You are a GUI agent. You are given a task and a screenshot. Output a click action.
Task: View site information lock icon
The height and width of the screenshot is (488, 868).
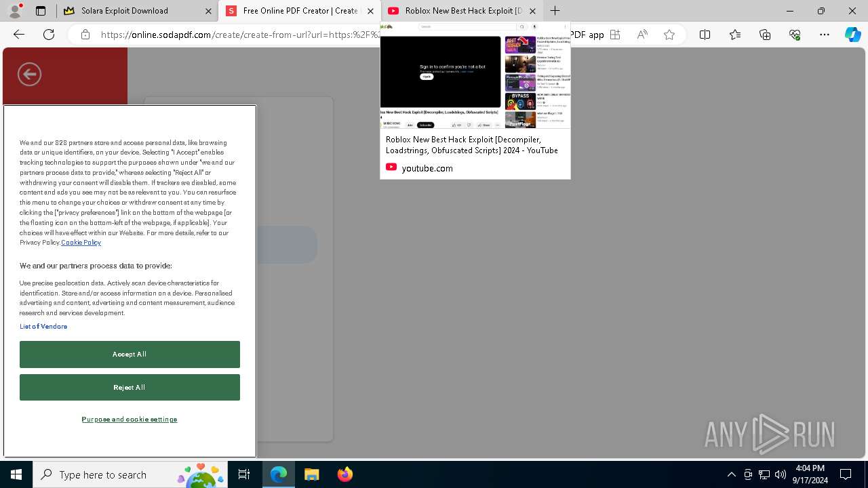[85, 35]
